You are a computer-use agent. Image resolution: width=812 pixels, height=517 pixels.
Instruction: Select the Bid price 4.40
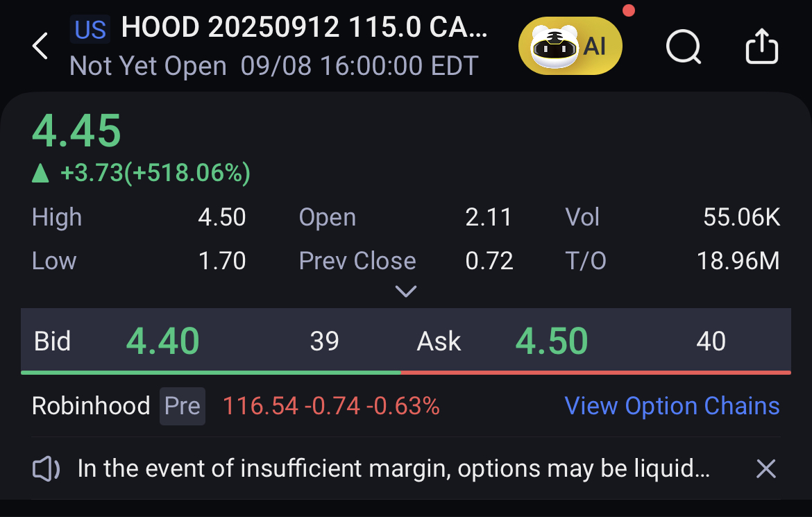[x=162, y=341]
